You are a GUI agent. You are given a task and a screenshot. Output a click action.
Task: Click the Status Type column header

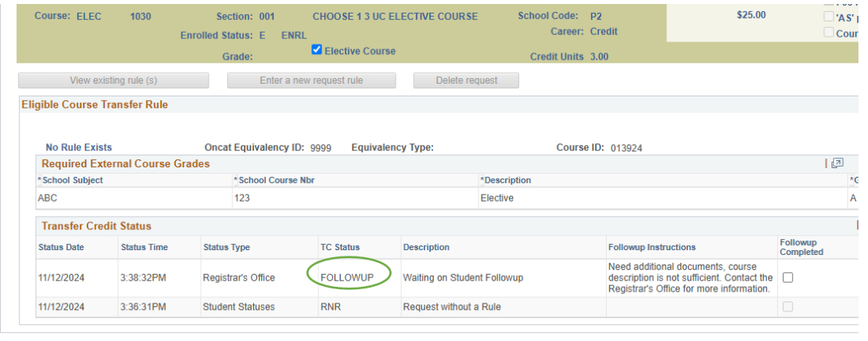[226, 248]
